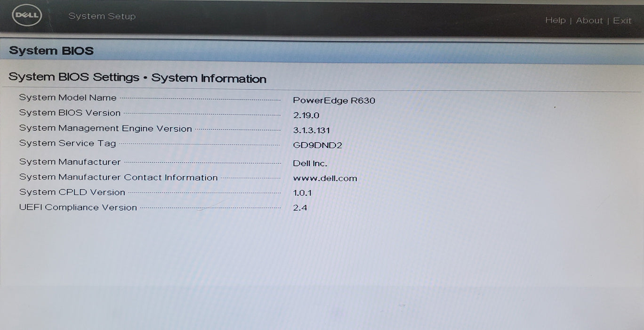Click the System BIOS header
Viewport: 644px width, 330px height.
51,50
